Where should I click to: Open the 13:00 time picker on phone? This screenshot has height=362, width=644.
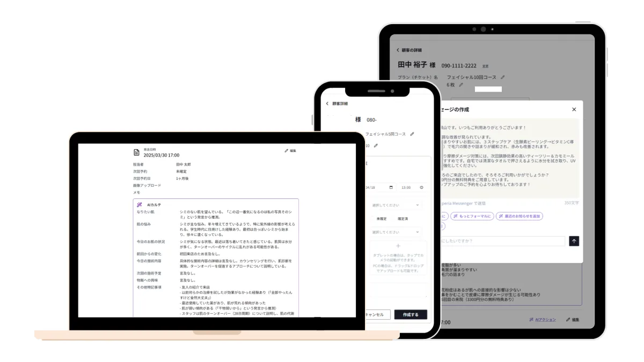(x=421, y=188)
